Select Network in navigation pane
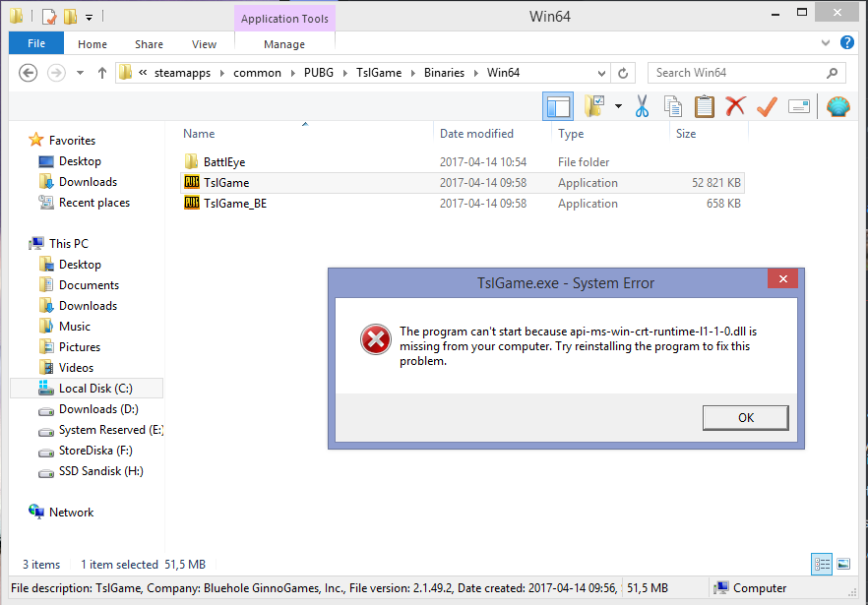 tap(71, 512)
